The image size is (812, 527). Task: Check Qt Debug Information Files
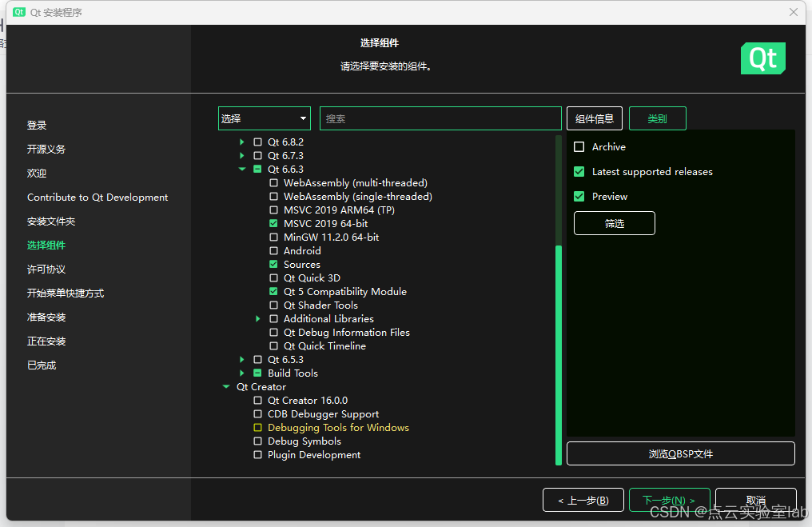273,332
